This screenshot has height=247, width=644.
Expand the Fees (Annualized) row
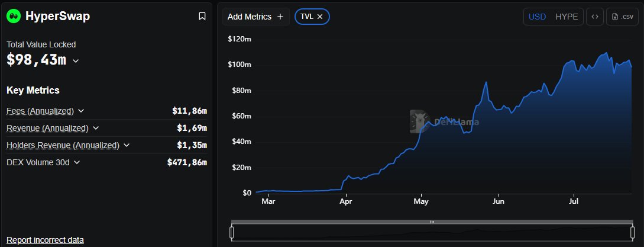coord(81,111)
